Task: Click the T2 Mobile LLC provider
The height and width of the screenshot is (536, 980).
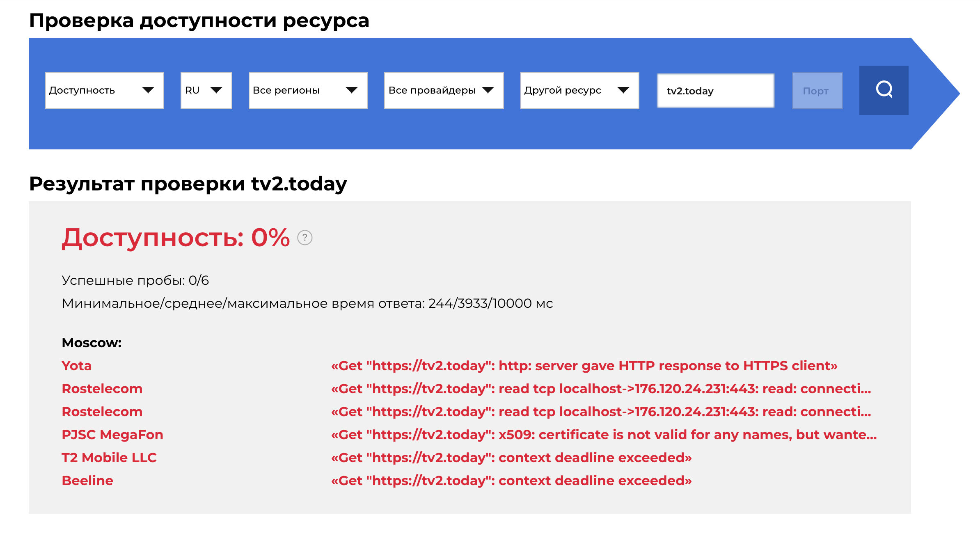Action: 109,458
